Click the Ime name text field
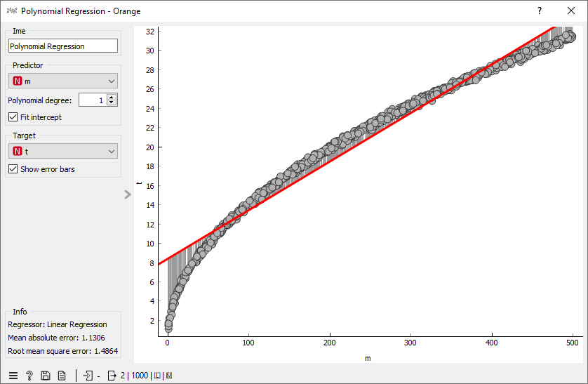The image size is (588, 384). click(x=62, y=46)
